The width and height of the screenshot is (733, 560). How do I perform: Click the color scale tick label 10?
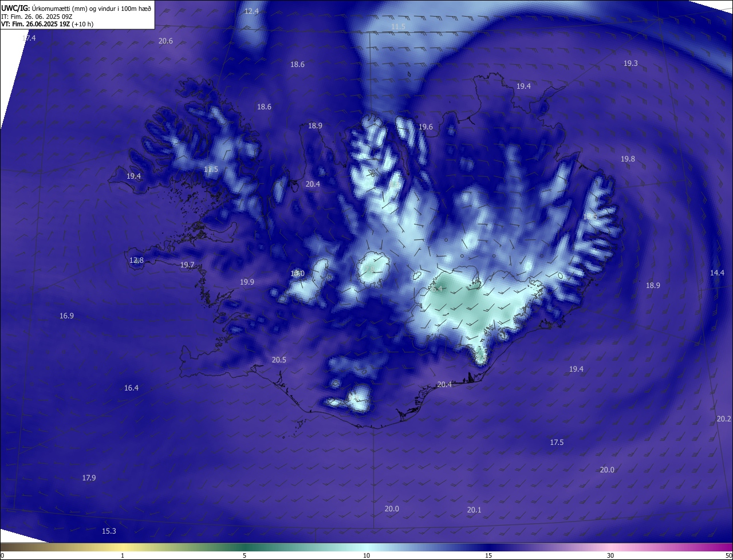tap(366, 555)
